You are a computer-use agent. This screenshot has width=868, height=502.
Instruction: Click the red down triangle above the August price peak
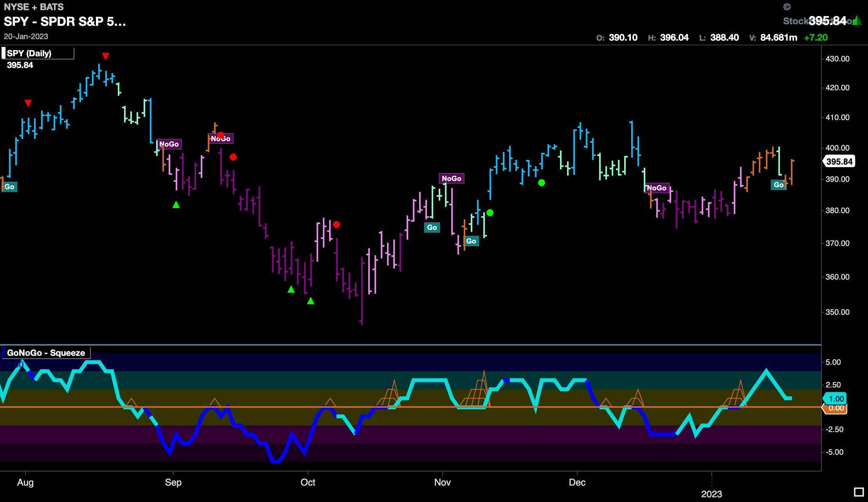click(105, 56)
